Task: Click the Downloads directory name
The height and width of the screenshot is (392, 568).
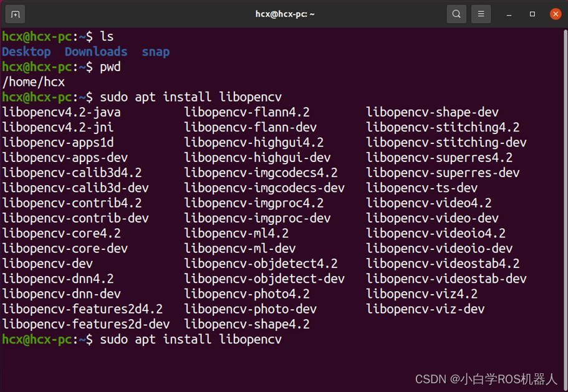Action: (x=96, y=52)
